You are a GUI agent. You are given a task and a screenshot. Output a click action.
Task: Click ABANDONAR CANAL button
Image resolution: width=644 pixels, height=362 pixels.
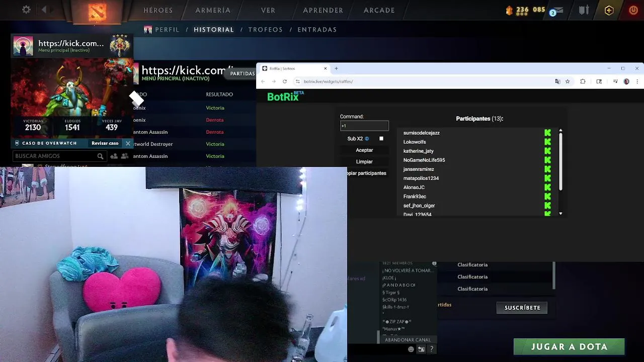pos(408,340)
